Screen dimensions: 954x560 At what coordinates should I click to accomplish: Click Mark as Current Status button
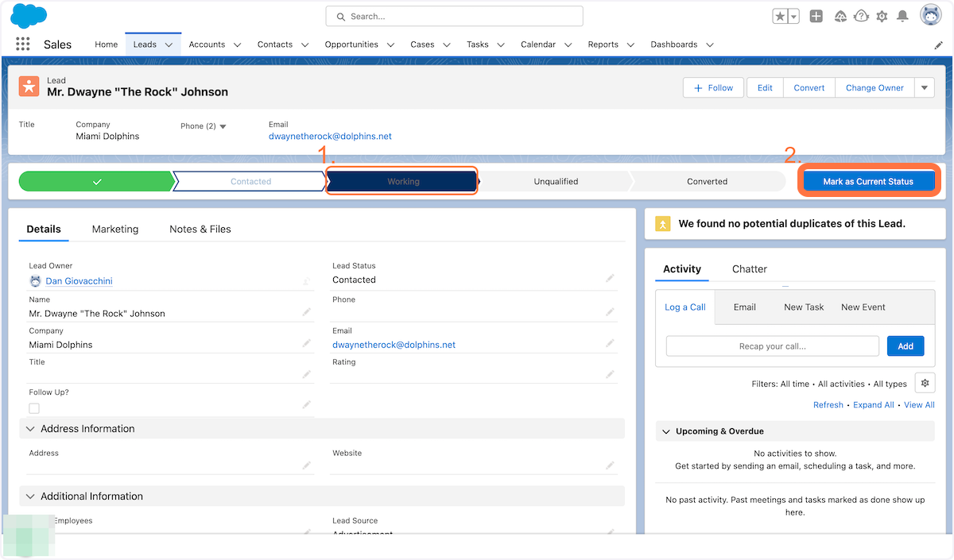tap(868, 181)
